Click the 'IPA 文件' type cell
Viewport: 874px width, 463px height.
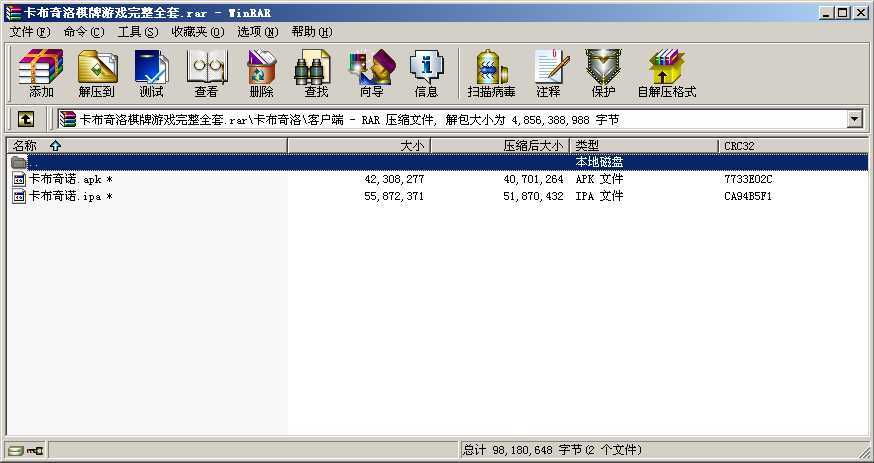coord(599,196)
